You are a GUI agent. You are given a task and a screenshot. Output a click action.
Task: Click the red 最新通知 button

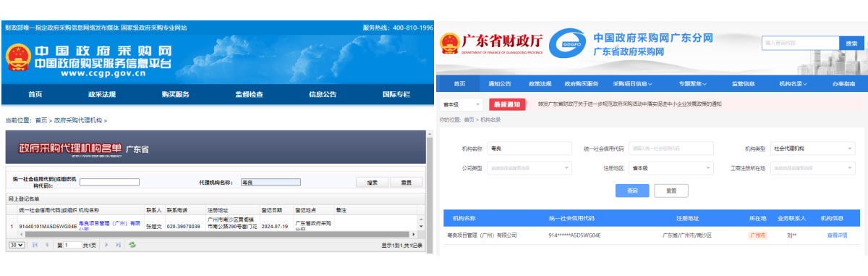click(x=508, y=104)
